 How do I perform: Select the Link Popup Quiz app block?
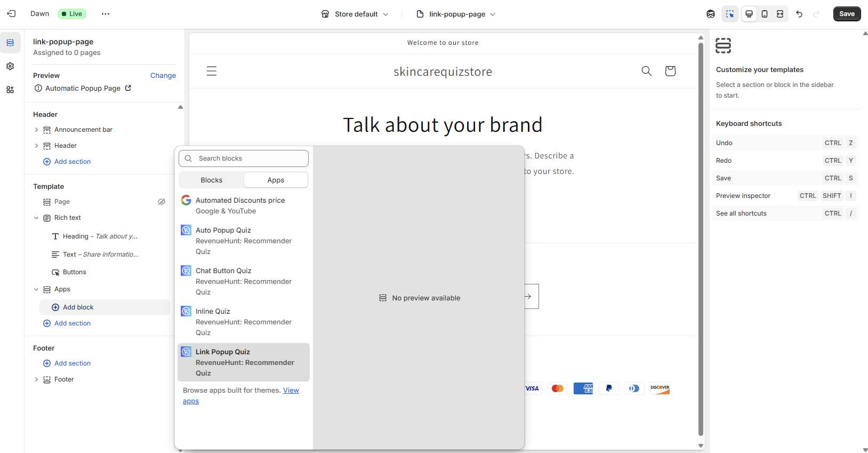coord(244,362)
